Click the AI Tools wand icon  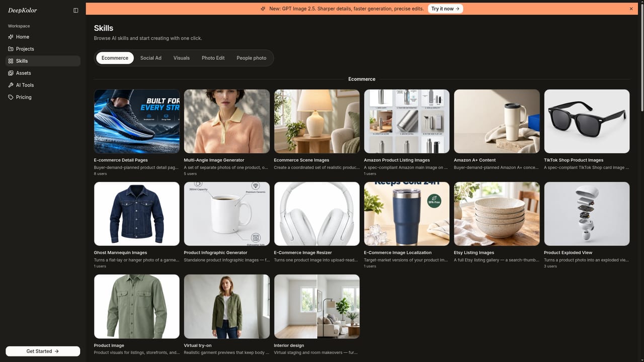(11, 85)
